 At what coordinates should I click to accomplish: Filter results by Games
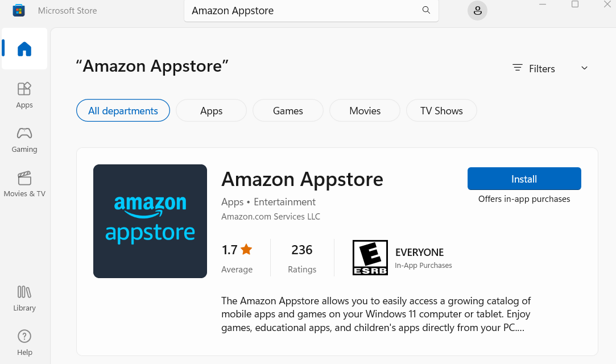click(x=288, y=111)
